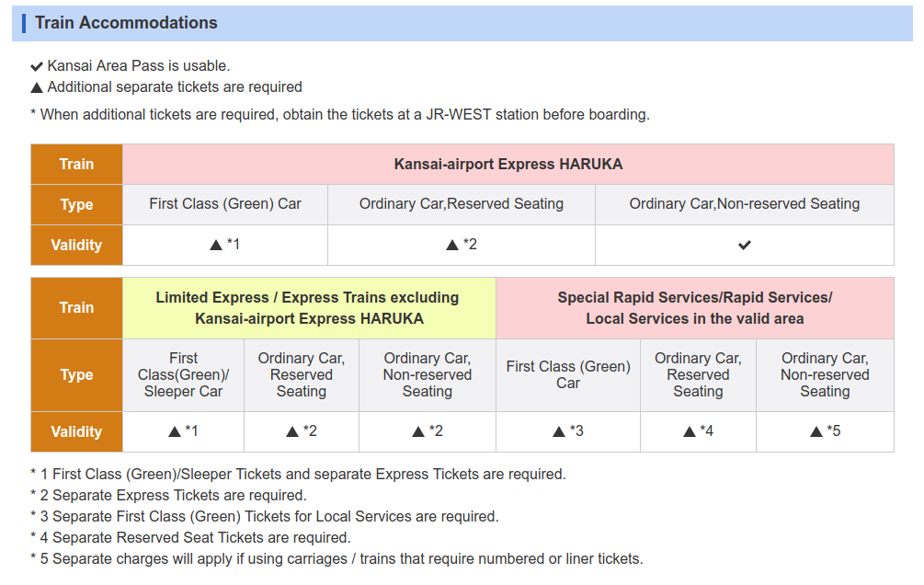This screenshot has width=924, height=585.
Task: Click the Ordinary Car,Reserved Seating cell under HARUKA
Action: [x=462, y=204]
